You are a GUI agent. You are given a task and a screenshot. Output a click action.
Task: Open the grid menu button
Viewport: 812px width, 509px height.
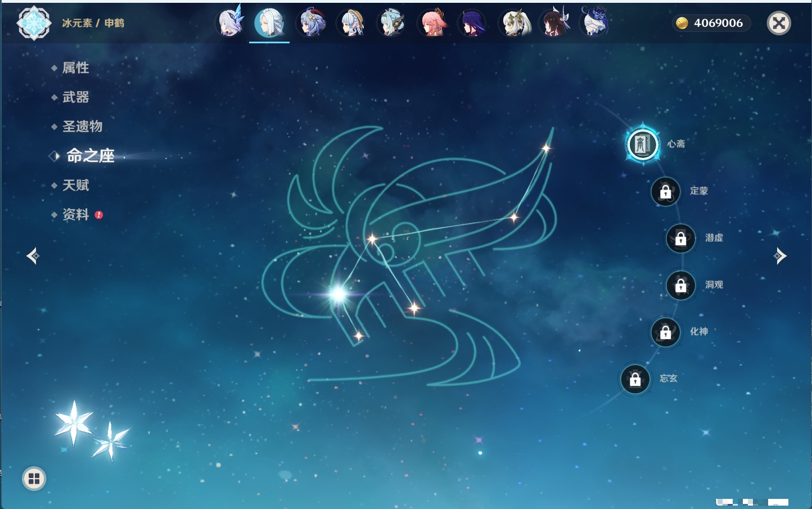pos(34,479)
